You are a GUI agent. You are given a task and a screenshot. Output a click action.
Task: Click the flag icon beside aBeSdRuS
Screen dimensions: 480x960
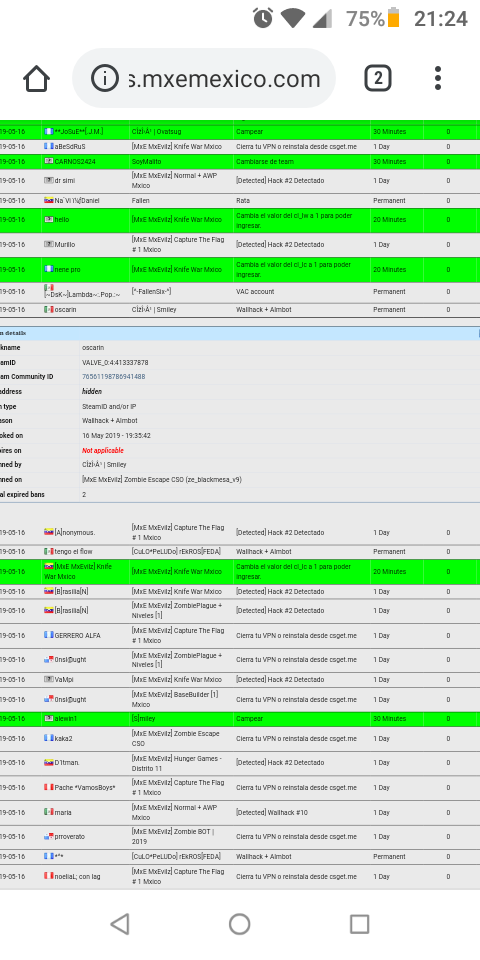(49, 146)
